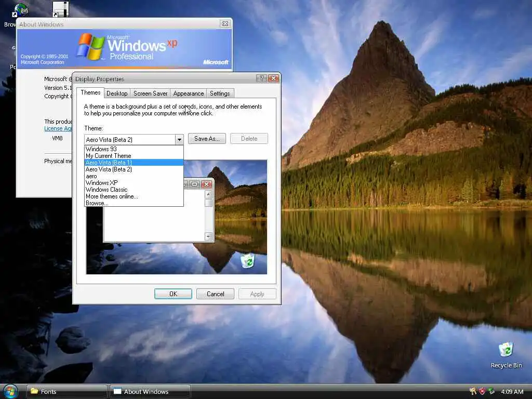Click the preview scrollbar up arrow
532x399 pixels.
(209, 194)
